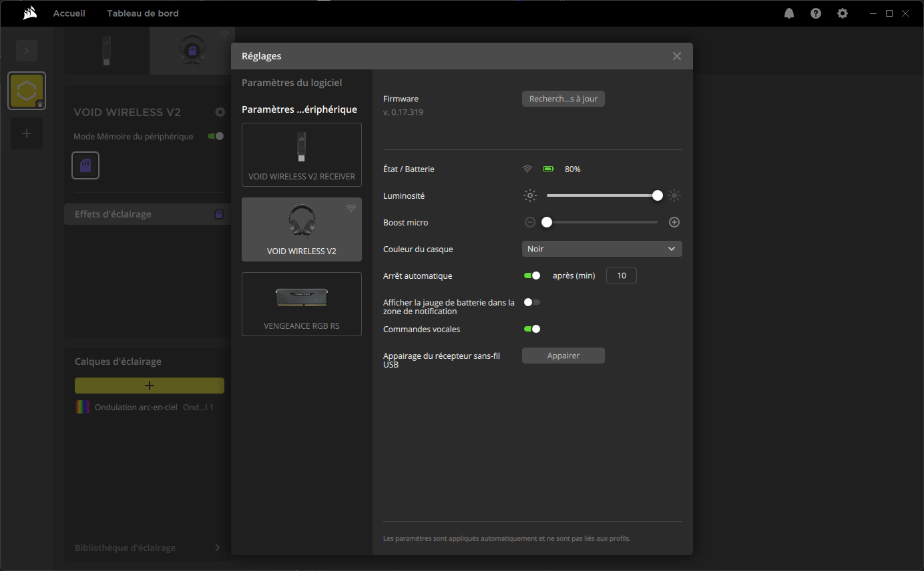Click wireless signal icon in État / Batterie
The image size is (924, 571).
(x=527, y=169)
